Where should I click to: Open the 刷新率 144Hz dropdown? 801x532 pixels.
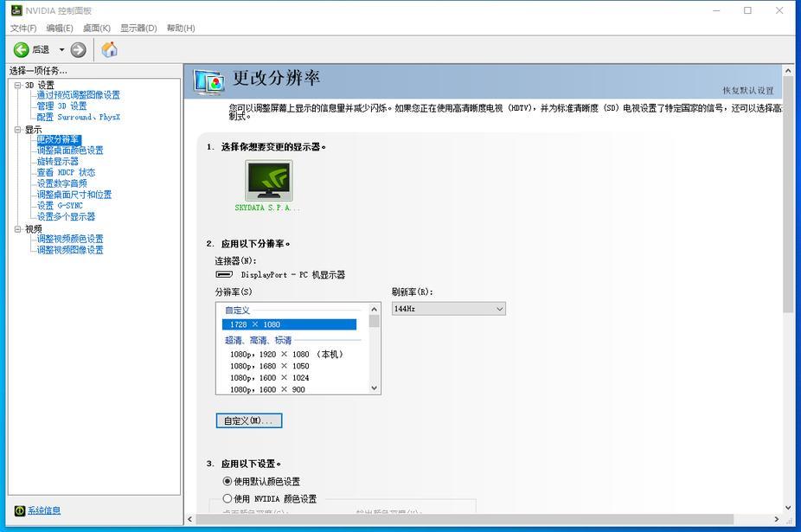pos(449,309)
